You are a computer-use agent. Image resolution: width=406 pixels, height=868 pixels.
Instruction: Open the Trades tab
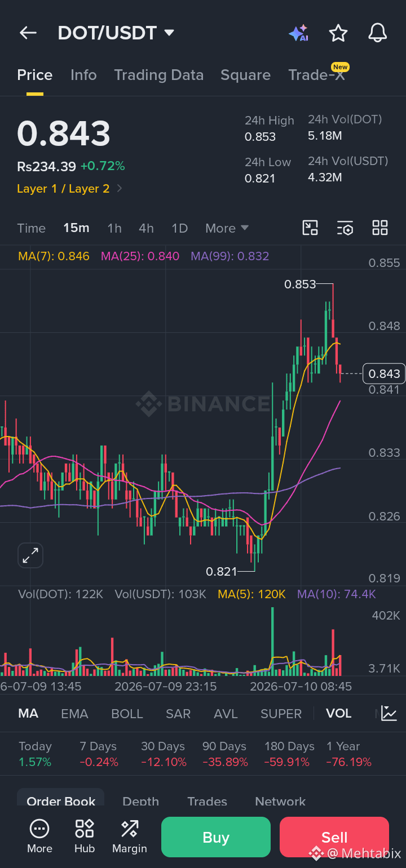[207, 800]
